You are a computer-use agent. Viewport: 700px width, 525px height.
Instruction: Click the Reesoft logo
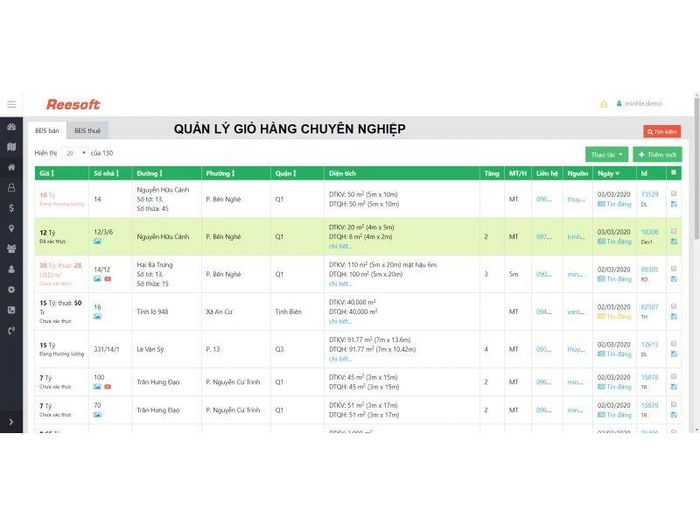coord(73,104)
